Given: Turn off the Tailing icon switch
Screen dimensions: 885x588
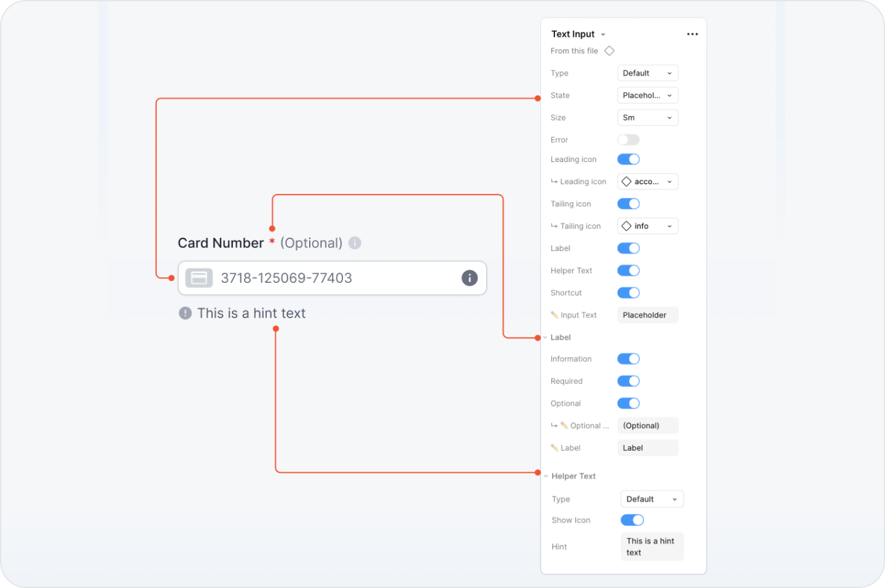Looking at the screenshot, I should 629,204.
